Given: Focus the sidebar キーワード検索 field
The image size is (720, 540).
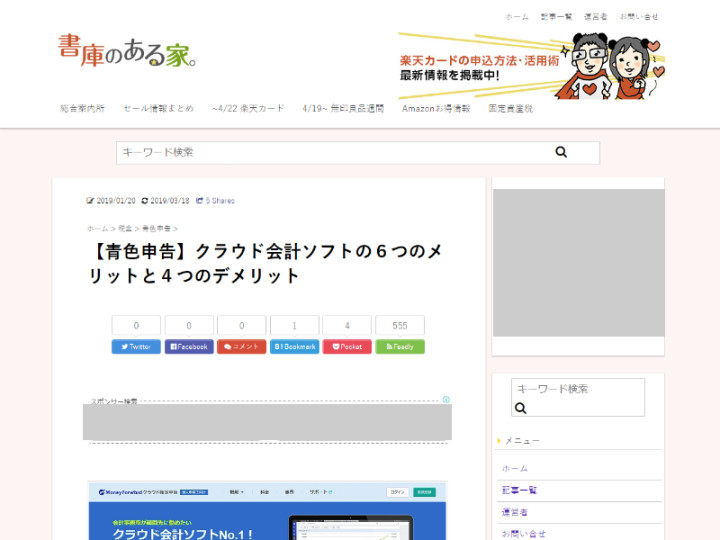Looking at the screenshot, I should (x=578, y=389).
